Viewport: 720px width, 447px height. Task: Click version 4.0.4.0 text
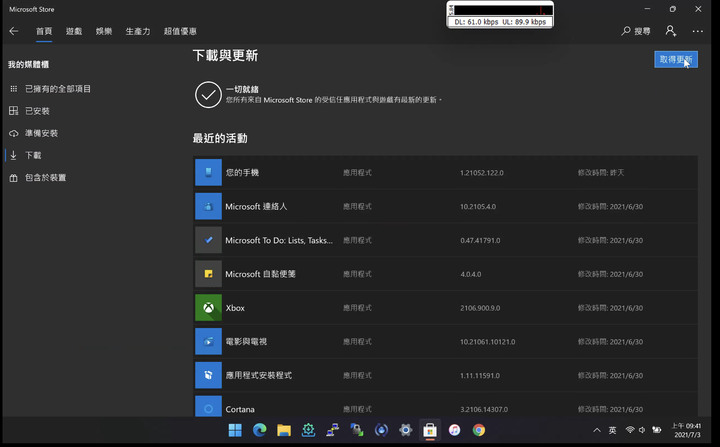tap(471, 274)
